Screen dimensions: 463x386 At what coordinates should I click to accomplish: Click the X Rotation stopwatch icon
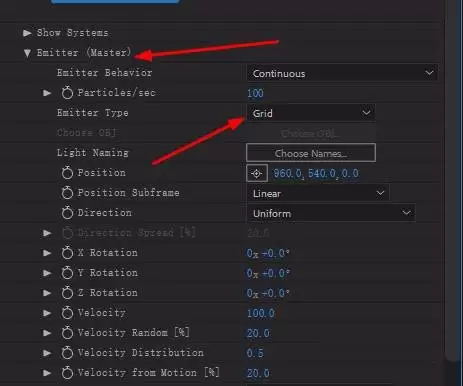coord(67,253)
